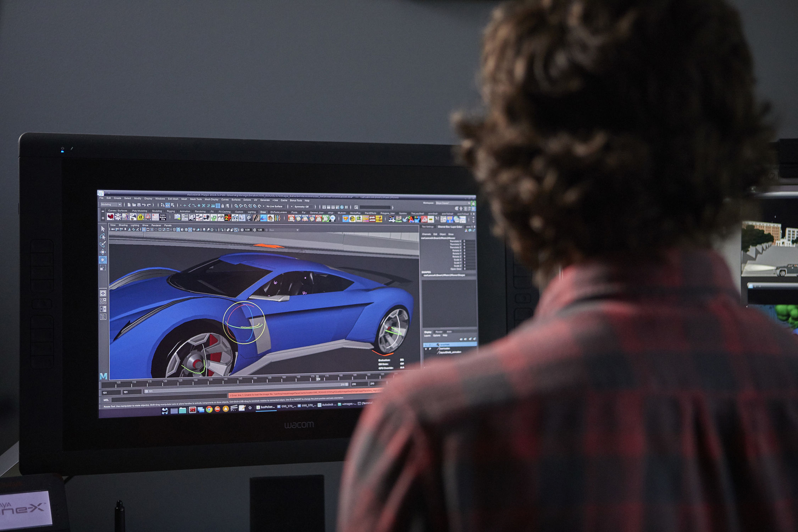The height and width of the screenshot is (532, 798).
Task: Enable Snap to Points magnet icon
Action: tap(245, 206)
